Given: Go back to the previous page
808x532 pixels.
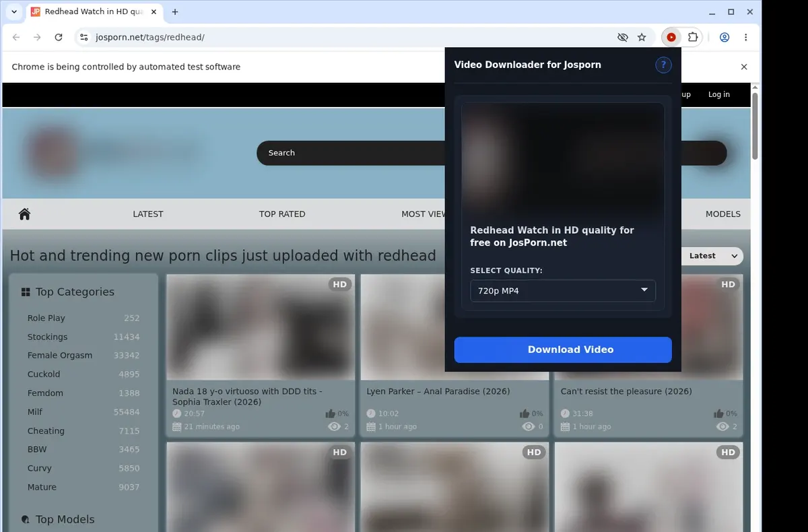Looking at the screenshot, I should 16,38.
